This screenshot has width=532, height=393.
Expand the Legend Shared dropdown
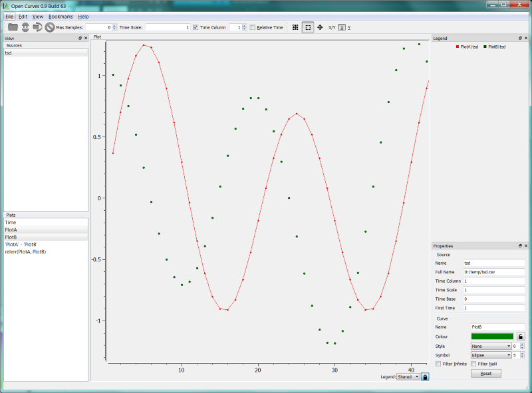(408, 376)
